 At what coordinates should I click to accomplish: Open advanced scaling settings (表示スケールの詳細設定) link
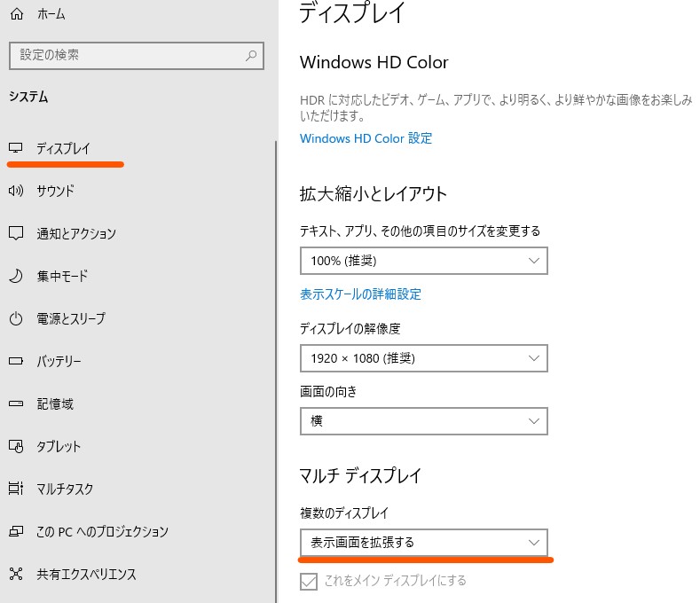point(361,294)
